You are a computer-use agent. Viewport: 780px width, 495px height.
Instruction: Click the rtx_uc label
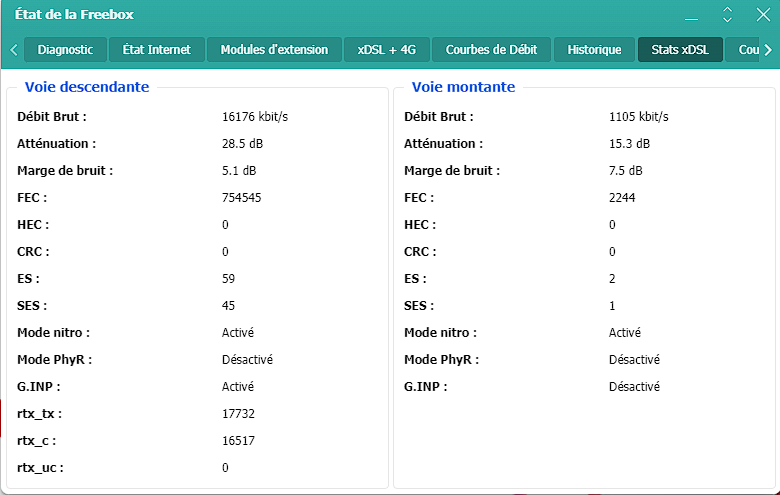coord(40,468)
